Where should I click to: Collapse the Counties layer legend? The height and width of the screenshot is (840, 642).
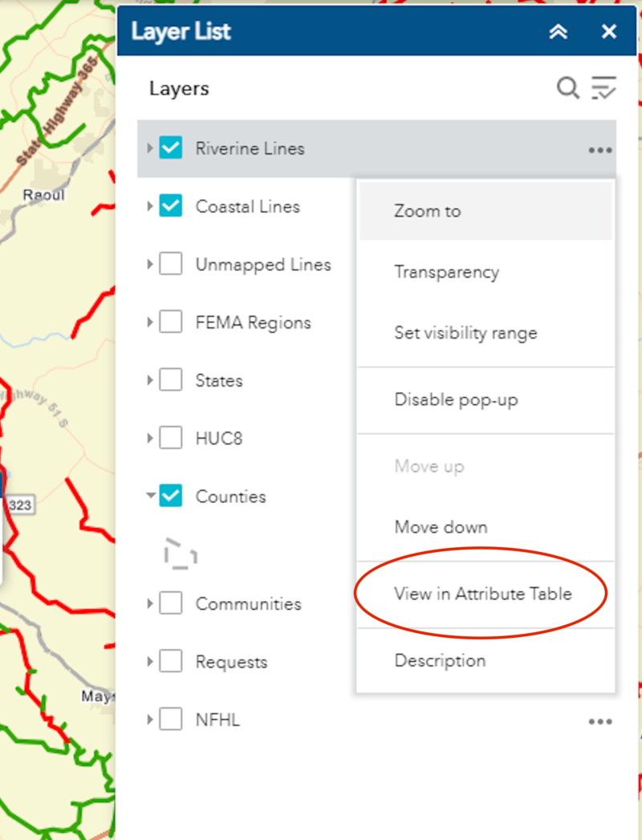[150, 496]
